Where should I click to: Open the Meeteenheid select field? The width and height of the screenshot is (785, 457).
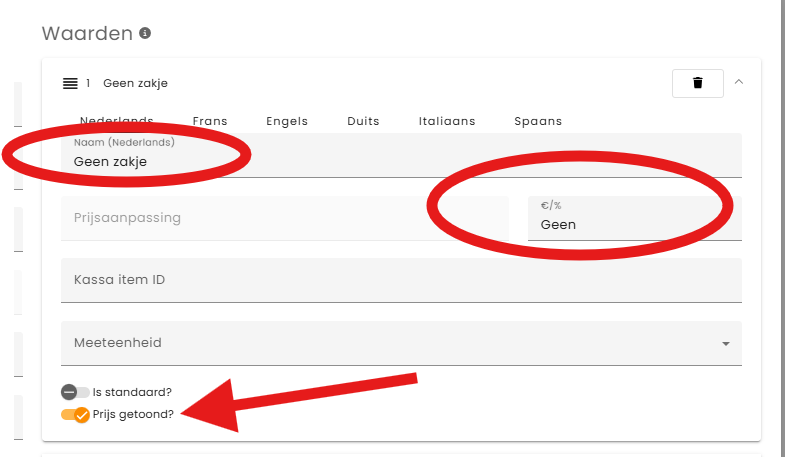tap(400, 343)
